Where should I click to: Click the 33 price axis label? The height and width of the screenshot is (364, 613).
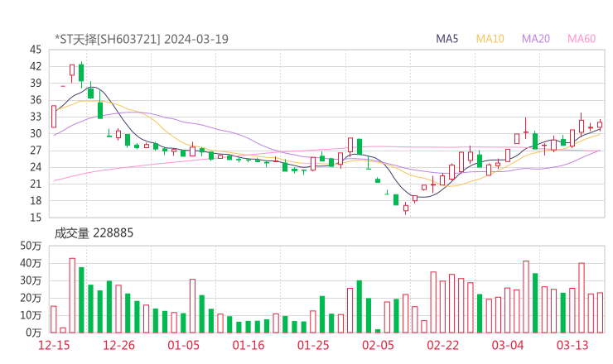coord(35,117)
